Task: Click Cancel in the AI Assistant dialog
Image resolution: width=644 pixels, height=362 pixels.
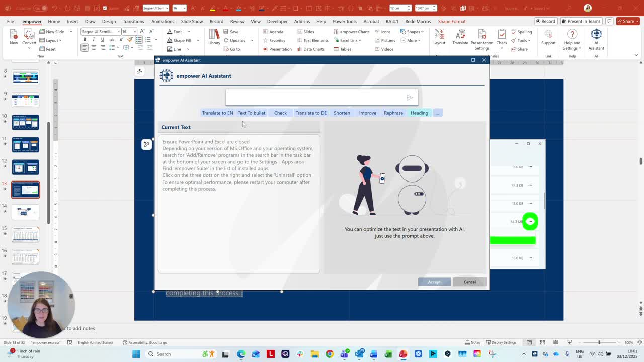Action: (469, 282)
